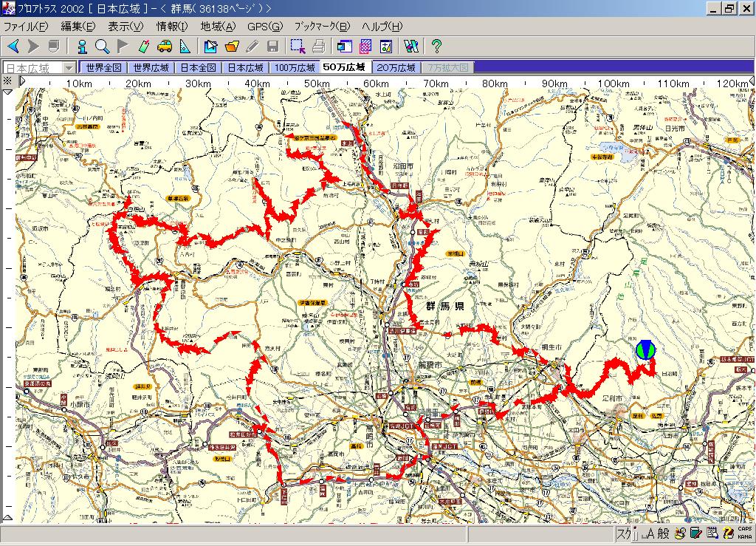The height and width of the screenshot is (546, 756).
Task: Switch map scale to 20万広域
Action: 396,67
